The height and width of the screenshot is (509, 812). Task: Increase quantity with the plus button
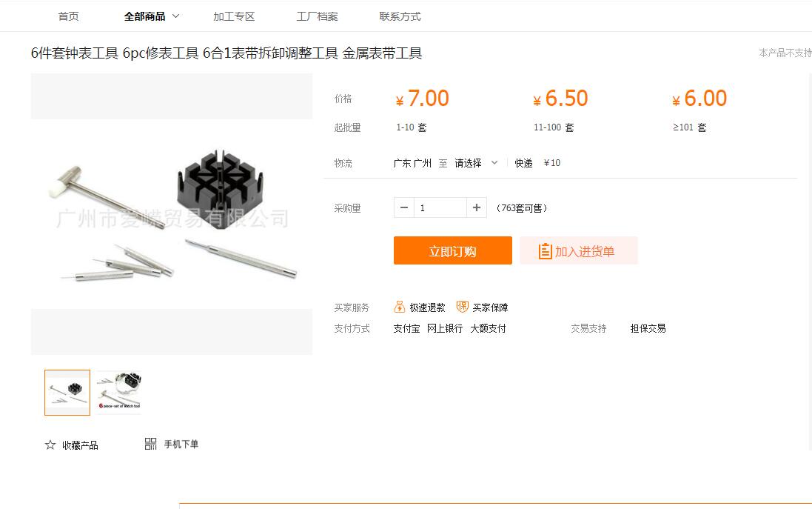click(477, 208)
